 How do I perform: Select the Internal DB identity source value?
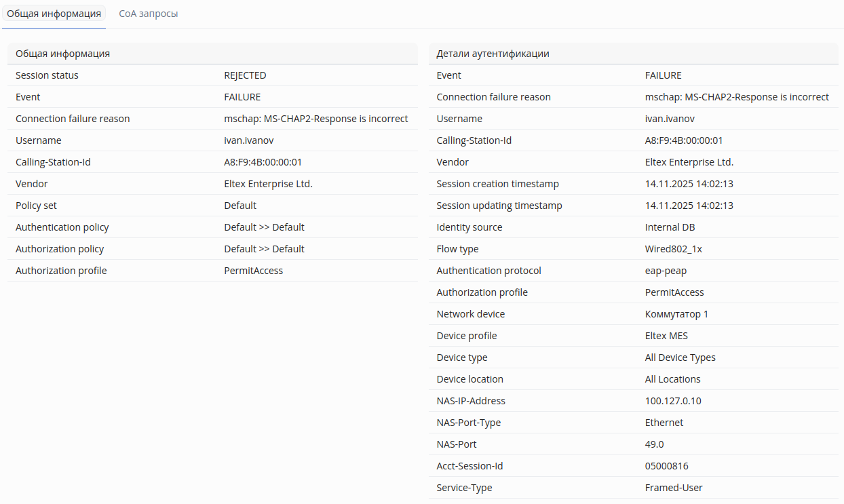tap(670, 227)
